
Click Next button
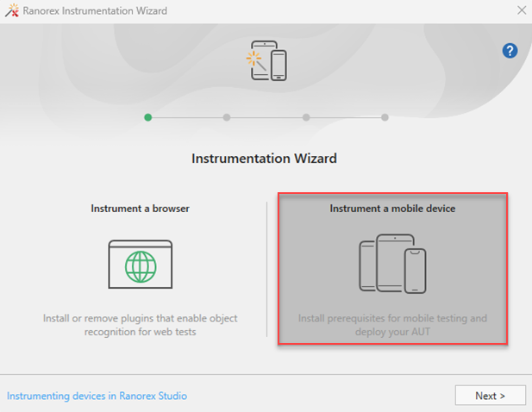[x=491, y=396]
